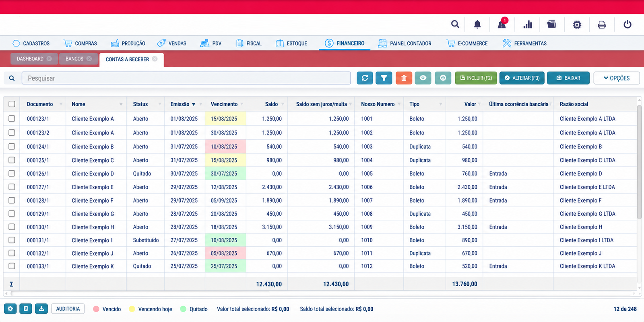Viewport: 644px width, 322px height.
Task: Open Tipo column filter arrow
Action: click(440, 104)
